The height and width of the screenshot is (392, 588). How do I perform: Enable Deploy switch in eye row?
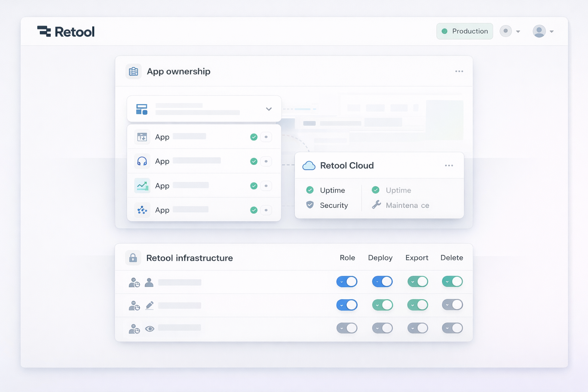pyautogui.click(x=382, y=328)
